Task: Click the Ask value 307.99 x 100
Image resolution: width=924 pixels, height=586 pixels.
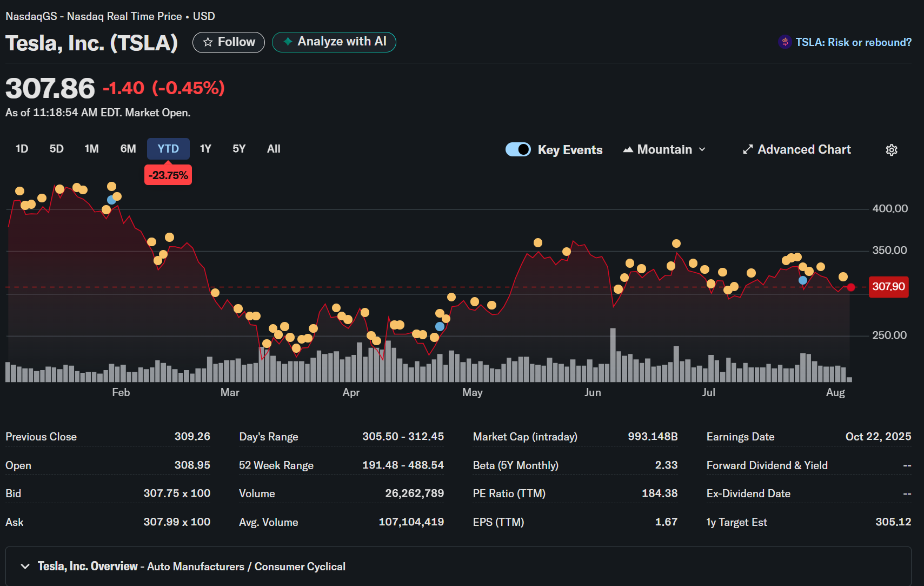Action: click(177, 522)
